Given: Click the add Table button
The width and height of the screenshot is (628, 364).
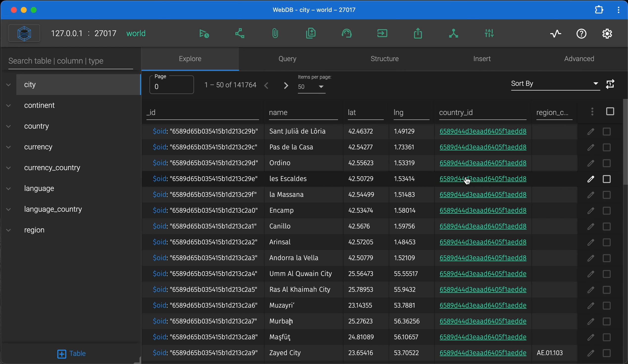Looking at the screenshot, I should pyautogui.click(x=71, y=354).
